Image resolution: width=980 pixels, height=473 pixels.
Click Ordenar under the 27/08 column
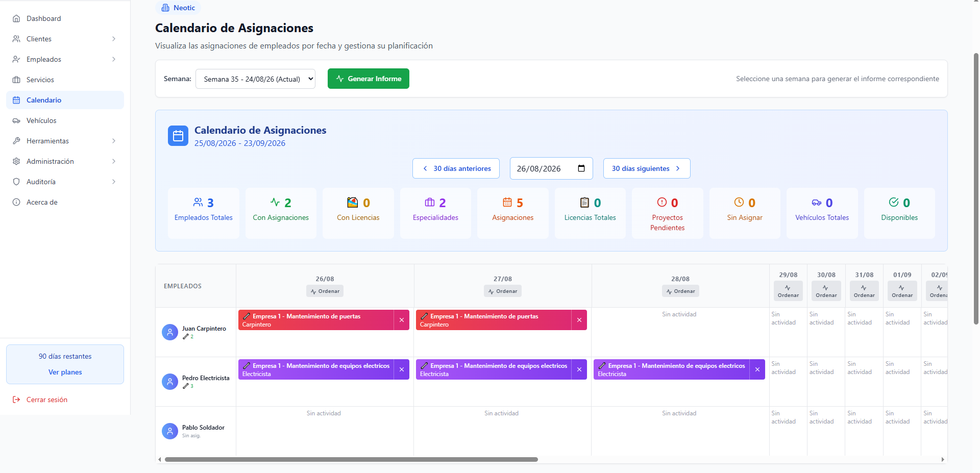tap(503, 291)
